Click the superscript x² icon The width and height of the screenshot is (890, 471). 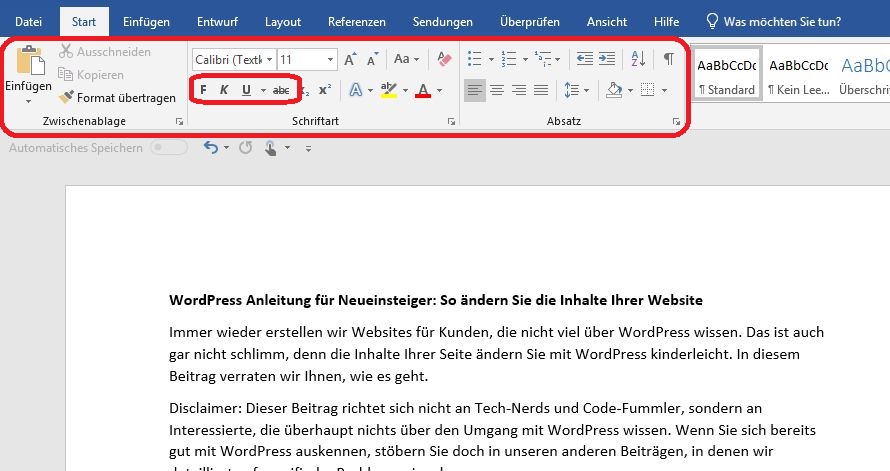(324, 90)
